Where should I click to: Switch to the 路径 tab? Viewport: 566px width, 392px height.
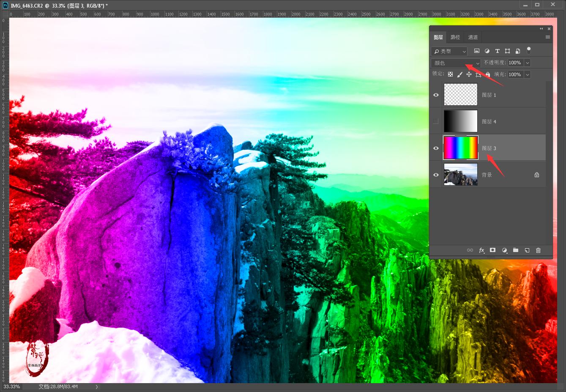click(x=455, y=37)
